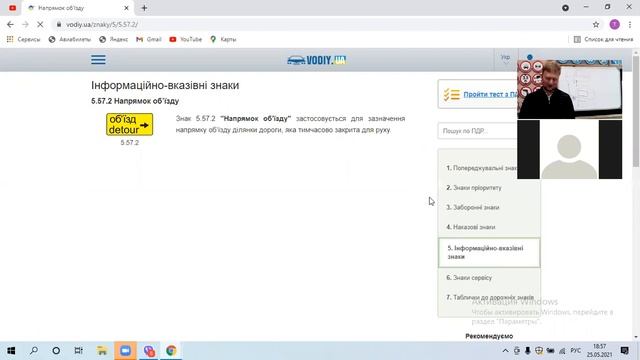Click the page vertical scrollbar thumb
This screenshot has width=640, height=360.
pyautogui.click(x=636, y=111)
